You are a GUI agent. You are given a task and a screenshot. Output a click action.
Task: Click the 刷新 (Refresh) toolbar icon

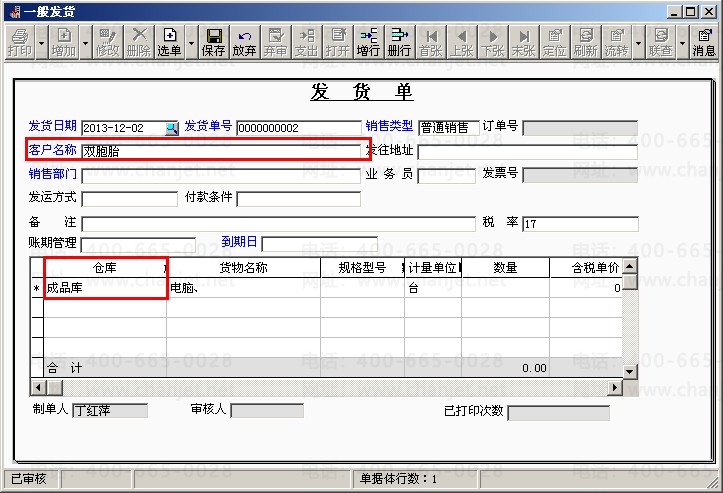pyautogui.click(x=586, y=42)
